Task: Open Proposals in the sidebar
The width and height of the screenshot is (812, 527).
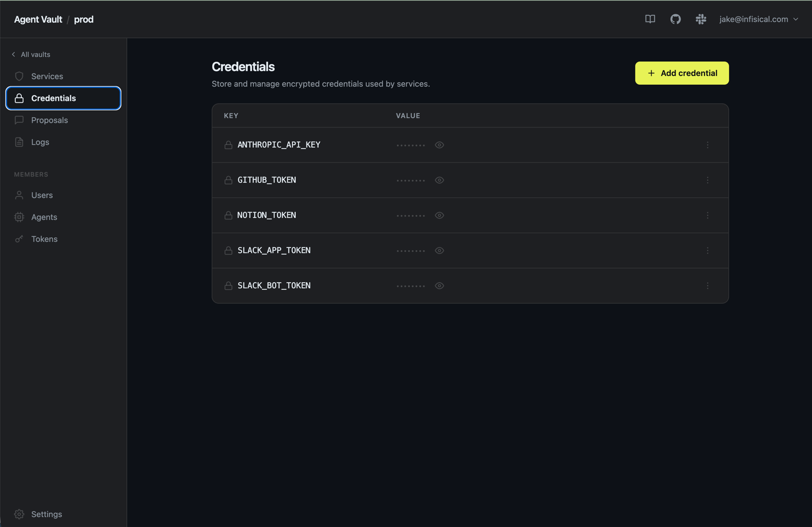Action: 63,120
